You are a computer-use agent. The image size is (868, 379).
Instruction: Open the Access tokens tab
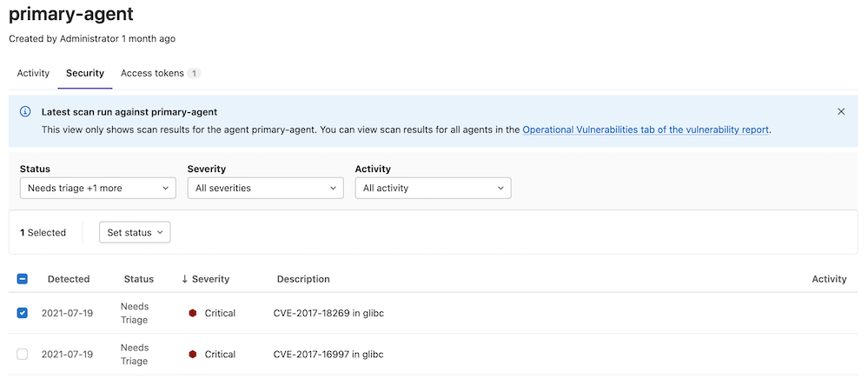click(152, 74)
